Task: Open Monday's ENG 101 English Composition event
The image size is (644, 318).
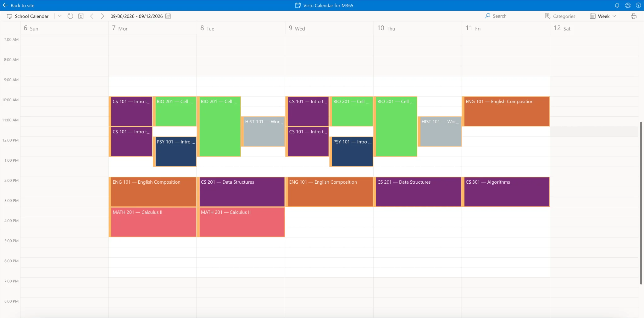Action: pos(153,192)
